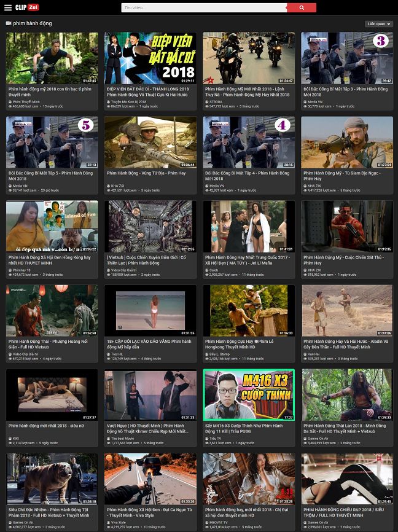Viewport: 398px width, 532px height.
Task: Open thumbnail of Đội Đặc Công Tập 5
Action: [x=52, y=142]
